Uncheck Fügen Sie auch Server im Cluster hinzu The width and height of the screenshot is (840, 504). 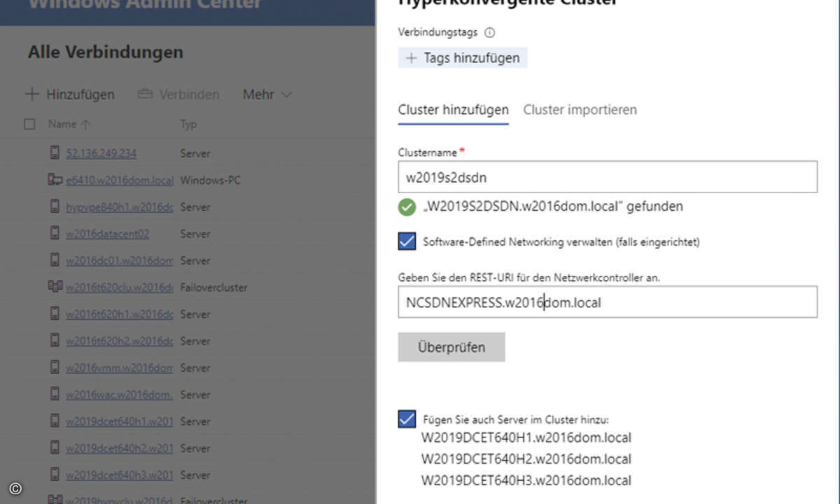407,419
